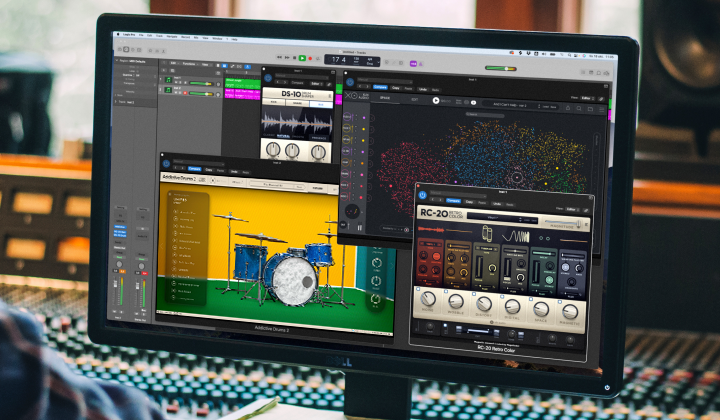Click the PRESENCE button in DS-10
The width and height of the screenshot is (720, 420).
[319, 138]
